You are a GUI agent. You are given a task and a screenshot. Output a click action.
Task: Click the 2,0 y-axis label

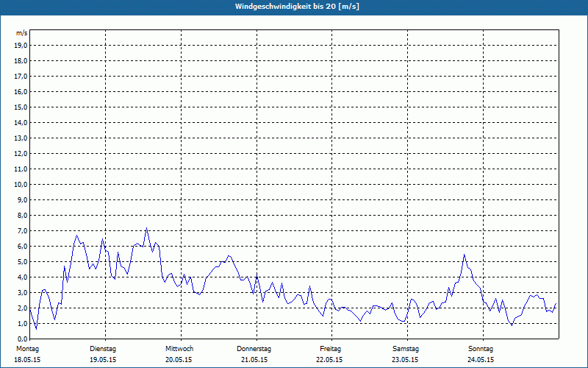22,308
